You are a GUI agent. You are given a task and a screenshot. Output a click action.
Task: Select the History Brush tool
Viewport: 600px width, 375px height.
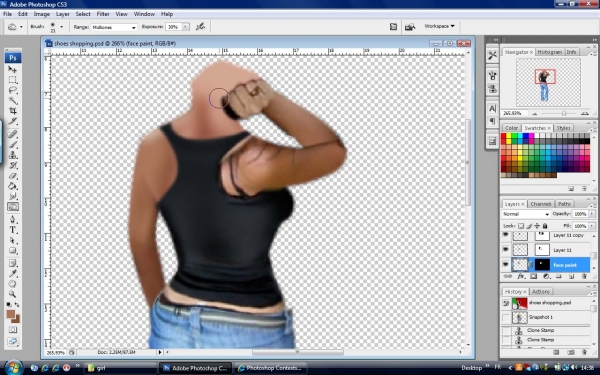pyautogui.click(x=13, y=165)
